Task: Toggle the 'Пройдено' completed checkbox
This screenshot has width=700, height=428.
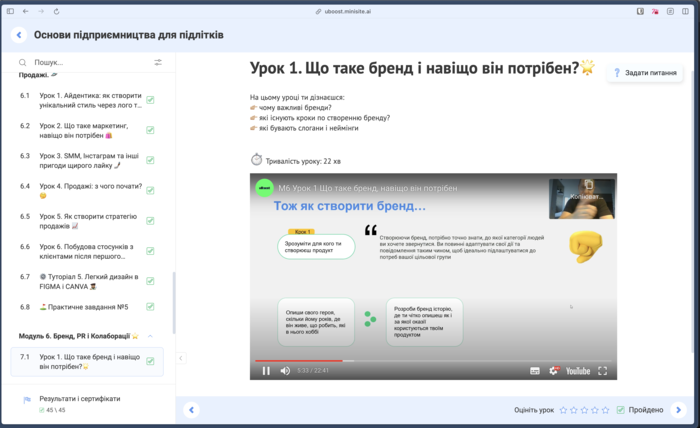Action: point(621,410)
